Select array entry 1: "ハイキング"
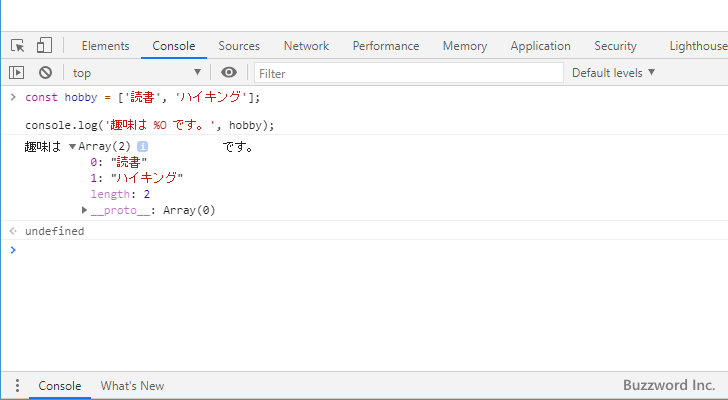 click(x=136, y=178)
